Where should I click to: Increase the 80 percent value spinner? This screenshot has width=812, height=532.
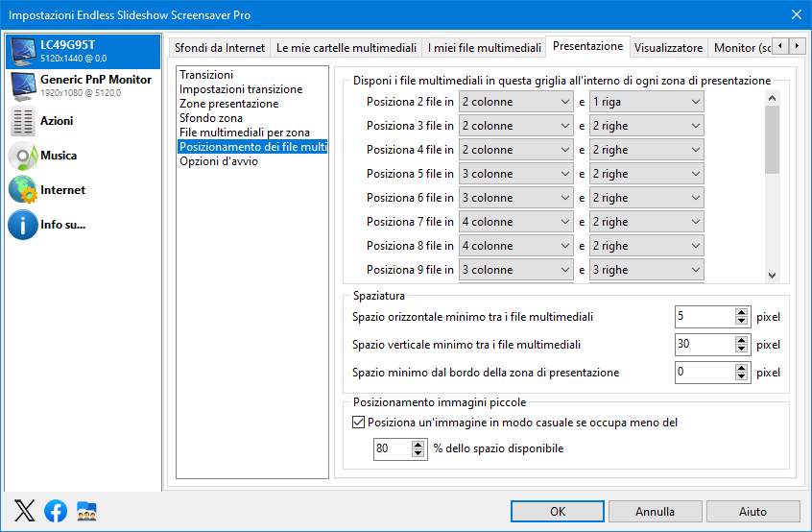pyautogui.click(x=418, y=445)
